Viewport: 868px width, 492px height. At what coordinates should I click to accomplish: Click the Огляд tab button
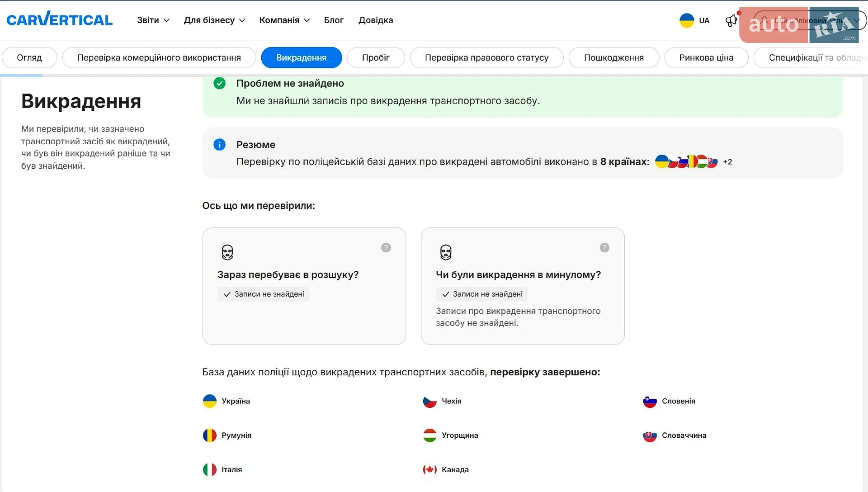tap(29, 57)
